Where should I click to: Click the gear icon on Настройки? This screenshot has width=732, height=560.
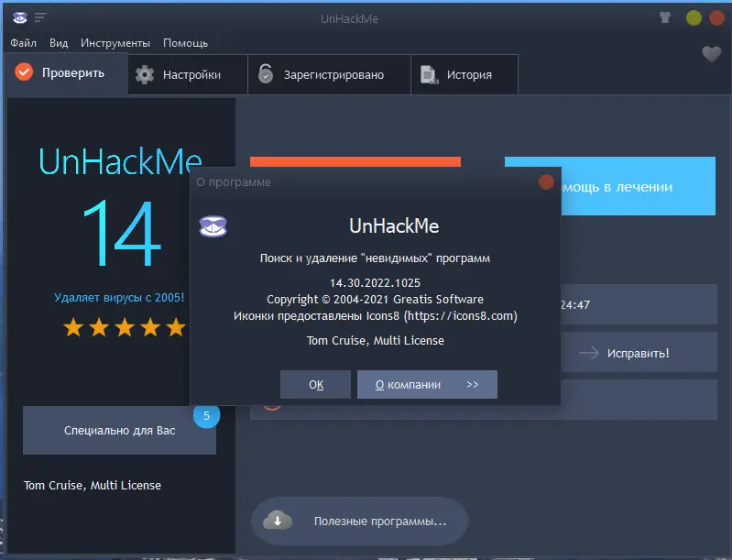click(x=145, y=75)
